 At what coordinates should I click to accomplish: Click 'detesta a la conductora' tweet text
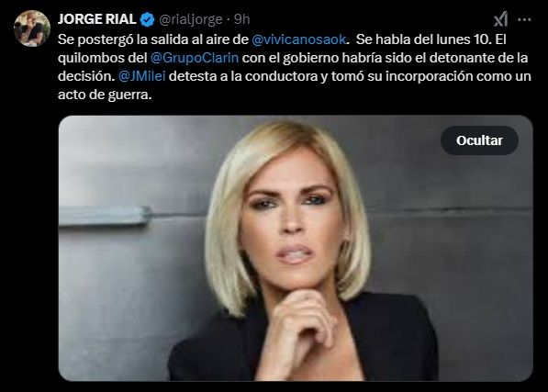tap(243, 76)
